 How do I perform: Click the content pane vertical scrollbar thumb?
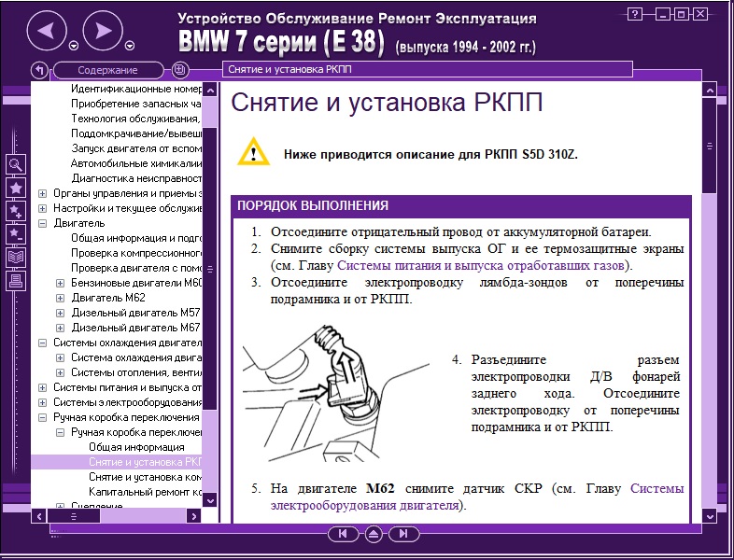tap(710, 146)
